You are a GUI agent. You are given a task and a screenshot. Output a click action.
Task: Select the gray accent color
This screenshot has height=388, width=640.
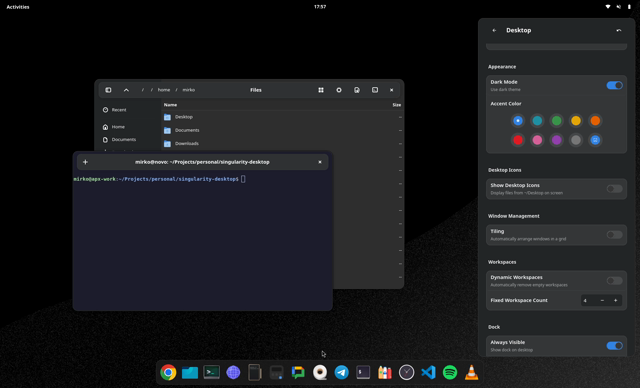[x=576, y=140]
